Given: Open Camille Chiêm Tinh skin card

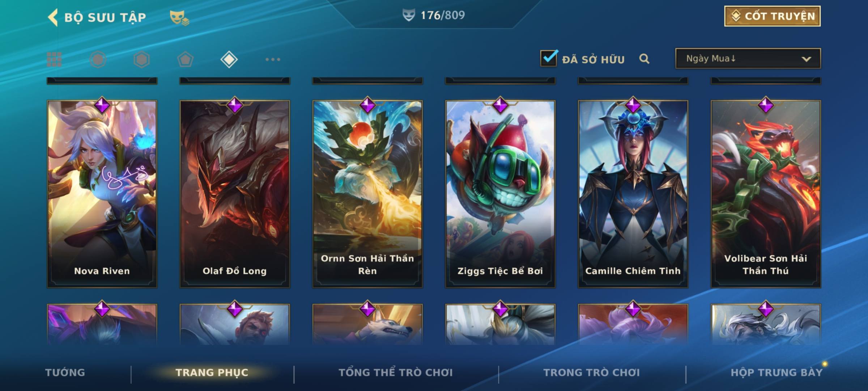Looking at the screenshot, I should coord(633,194).
